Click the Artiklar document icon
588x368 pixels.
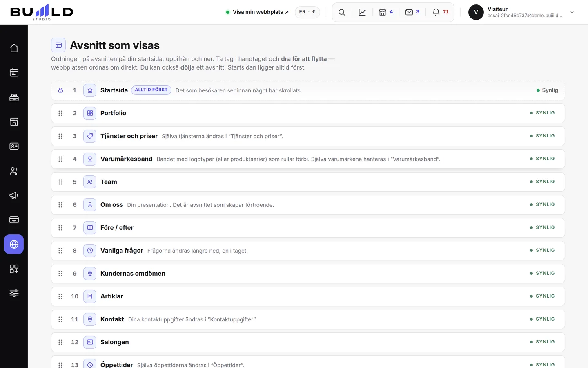click(90, 296)
